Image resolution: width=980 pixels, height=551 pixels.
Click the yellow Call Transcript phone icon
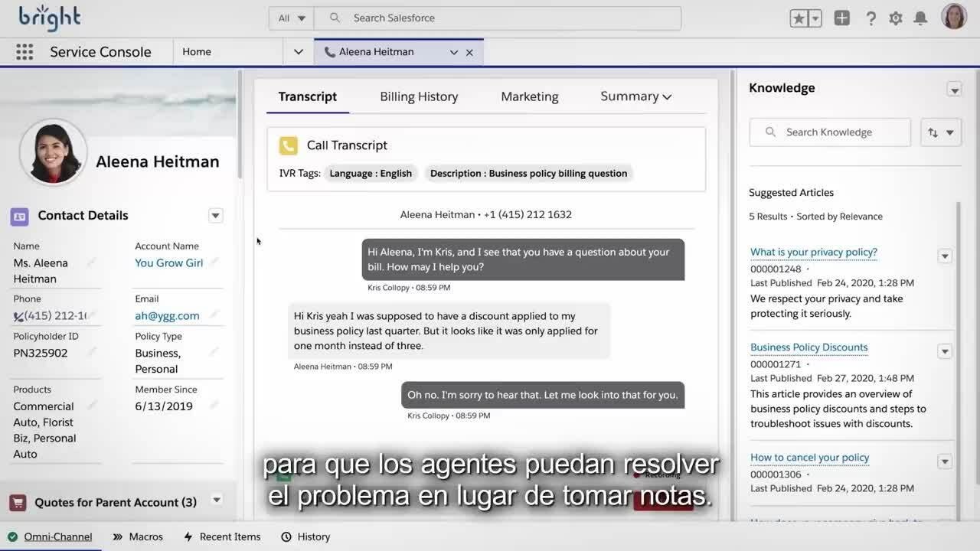pyautogui.click(x=288, y=145)
